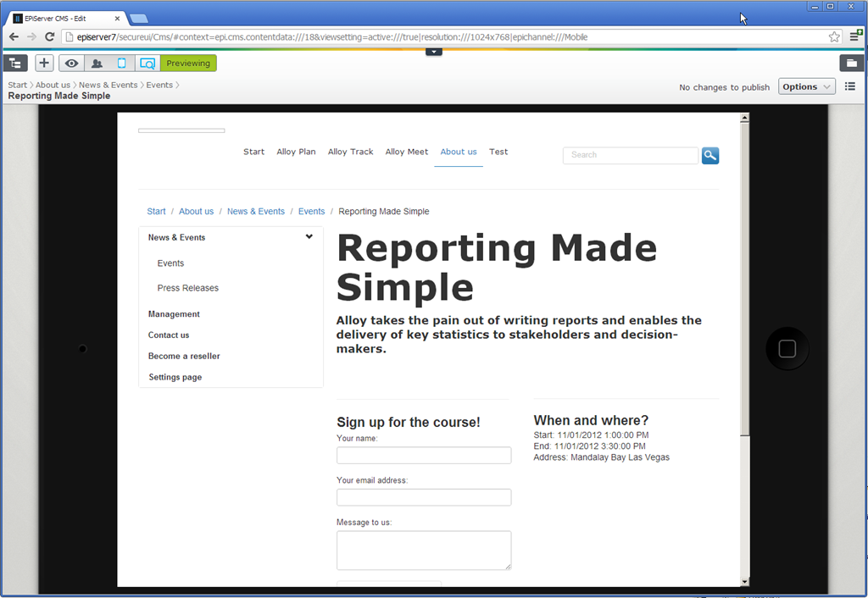This screenshot has height=598, width=868.
Task: Click the blue search magnifier button
Action: pyautogui.click(x=709, y=155)
